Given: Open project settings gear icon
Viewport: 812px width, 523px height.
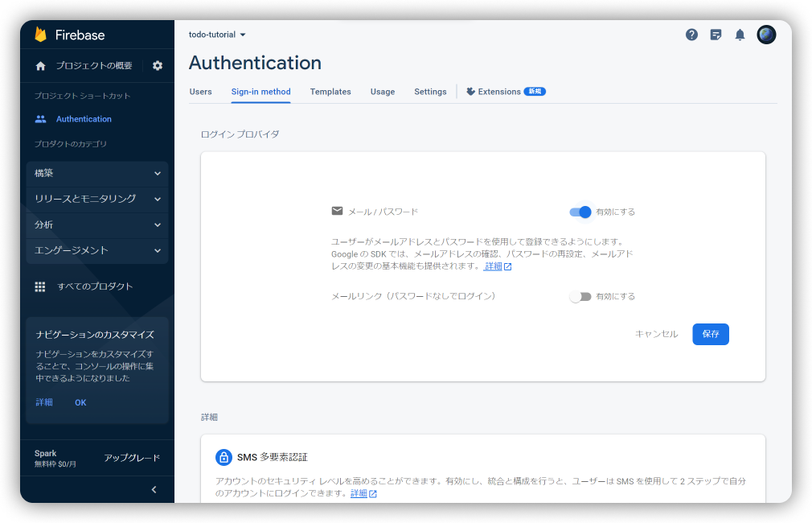Looking at the screenshot, I should point(158,66).
